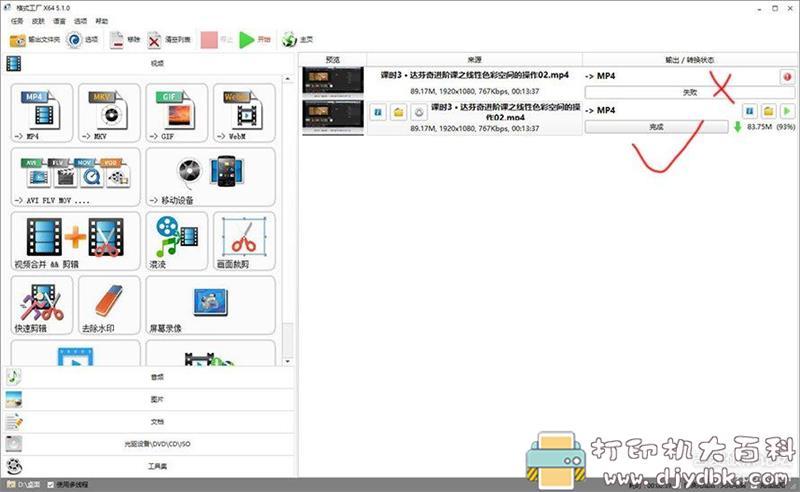800x492 pixels.
Task: Click the 清空列表 clear list toolbar button
Action: coord(169,39)
